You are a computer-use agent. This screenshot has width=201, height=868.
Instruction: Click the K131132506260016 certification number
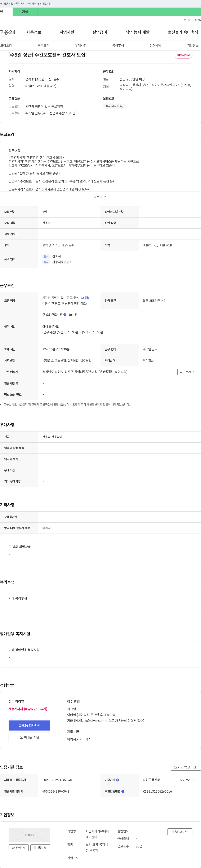tap(157, 792)
